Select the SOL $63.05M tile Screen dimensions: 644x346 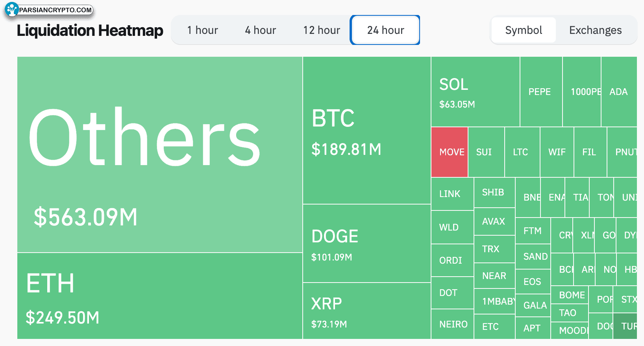click(476, 91)
